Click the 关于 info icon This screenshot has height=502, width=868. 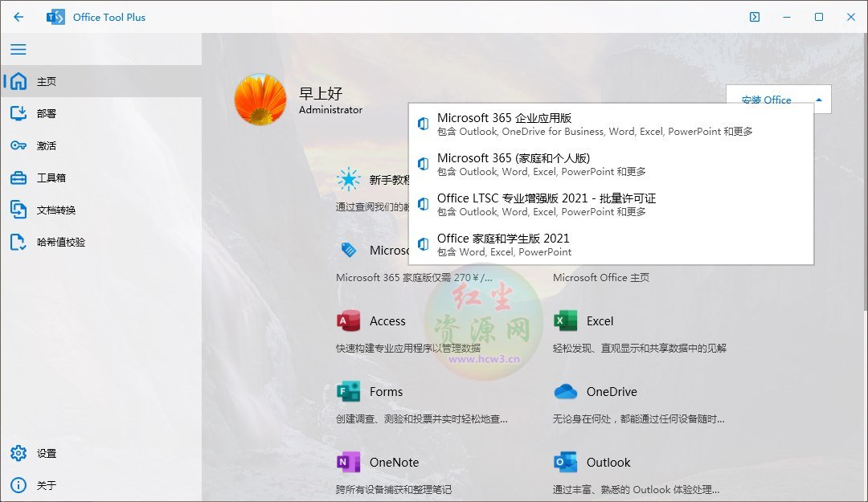[18, 485]
